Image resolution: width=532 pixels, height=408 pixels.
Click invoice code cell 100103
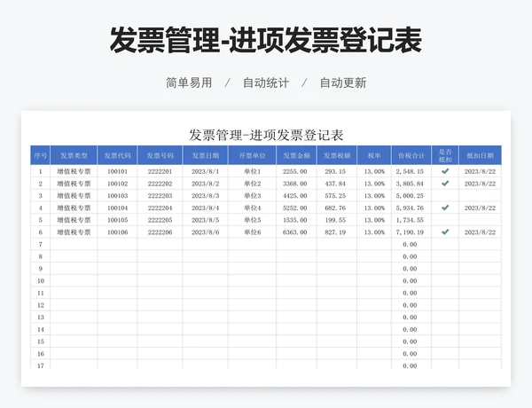(x=117, y=196)
